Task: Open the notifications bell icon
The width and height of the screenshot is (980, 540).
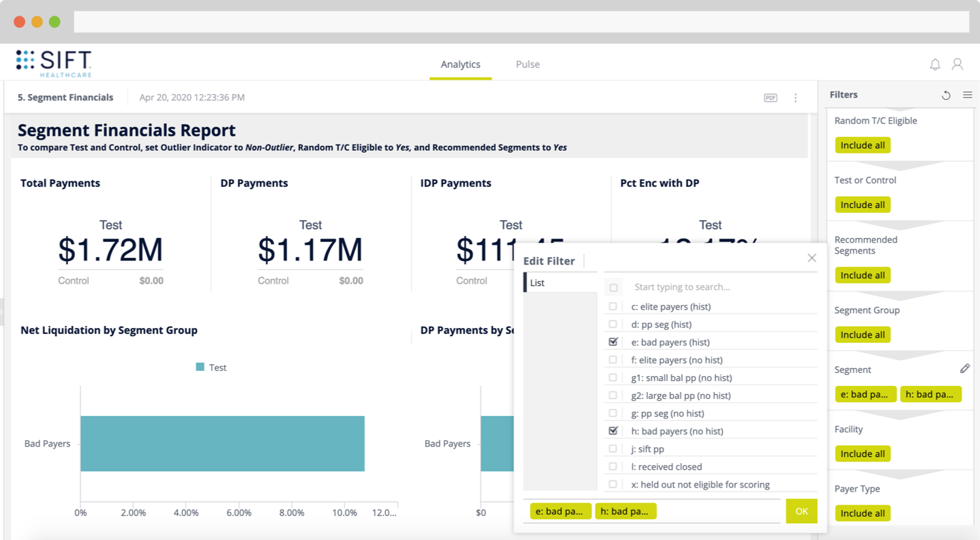Action: click(935, 64)
